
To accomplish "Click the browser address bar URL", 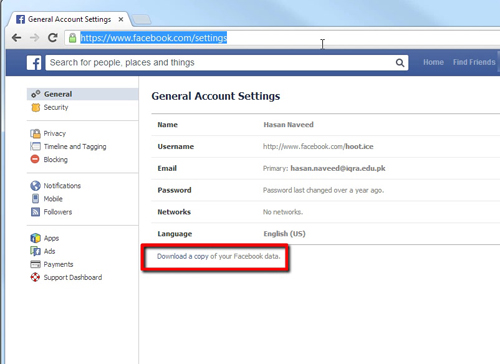I will click(154, 38).
